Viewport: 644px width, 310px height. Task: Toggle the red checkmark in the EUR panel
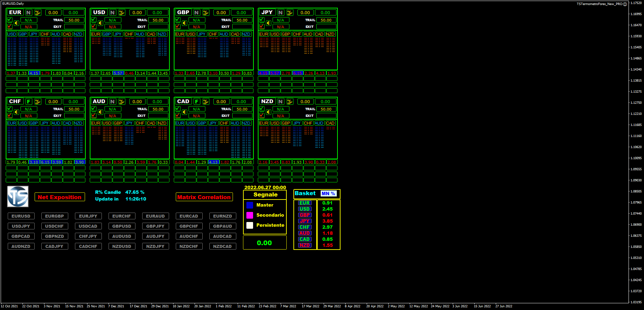pos(9,26)
